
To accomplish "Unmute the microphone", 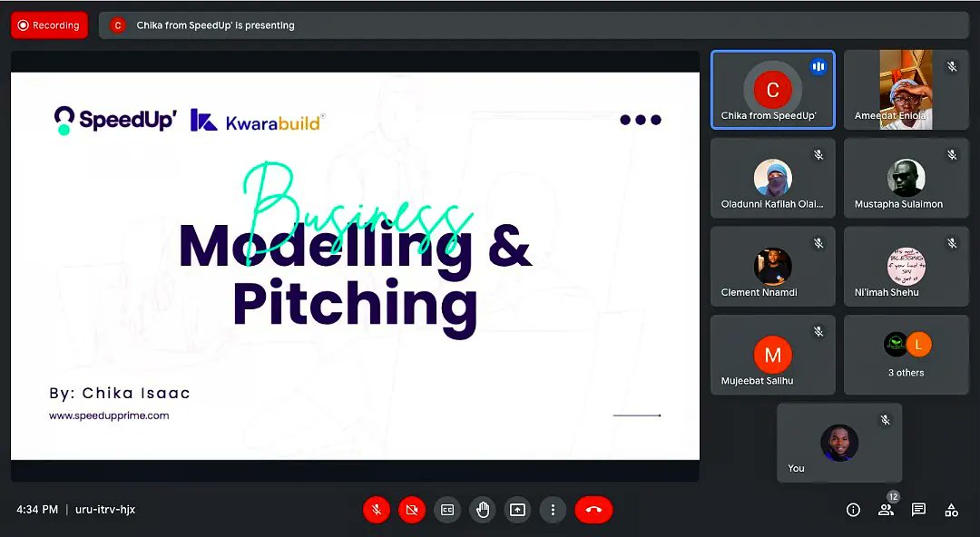I will click(x=377, y=510).
